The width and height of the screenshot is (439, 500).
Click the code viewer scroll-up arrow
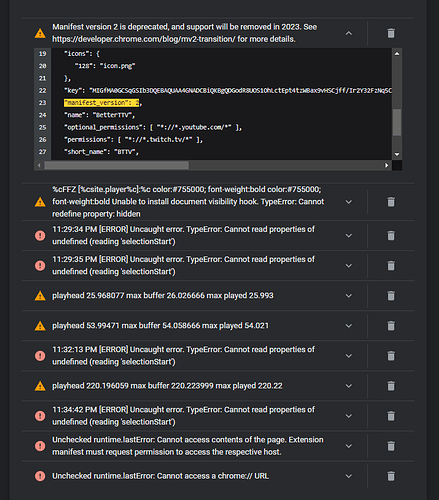pos(397,53)
